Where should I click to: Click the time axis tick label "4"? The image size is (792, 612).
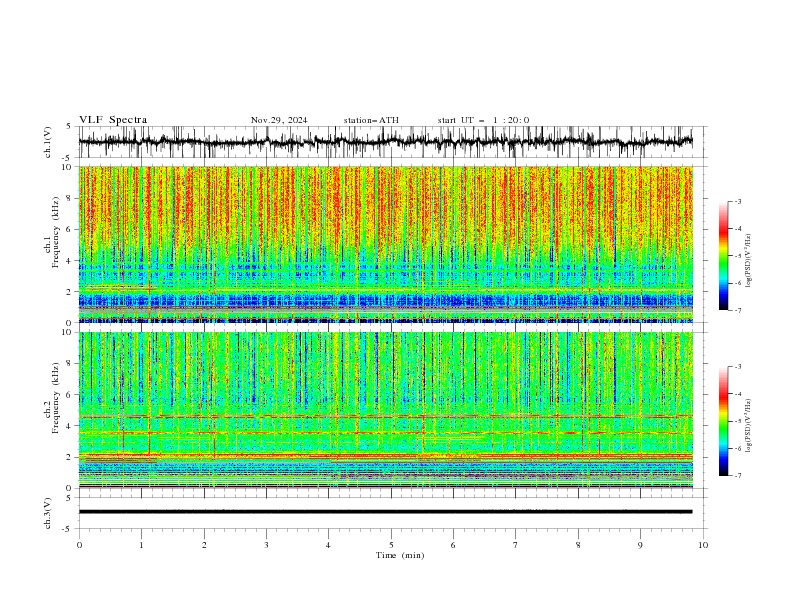(328, 545)
